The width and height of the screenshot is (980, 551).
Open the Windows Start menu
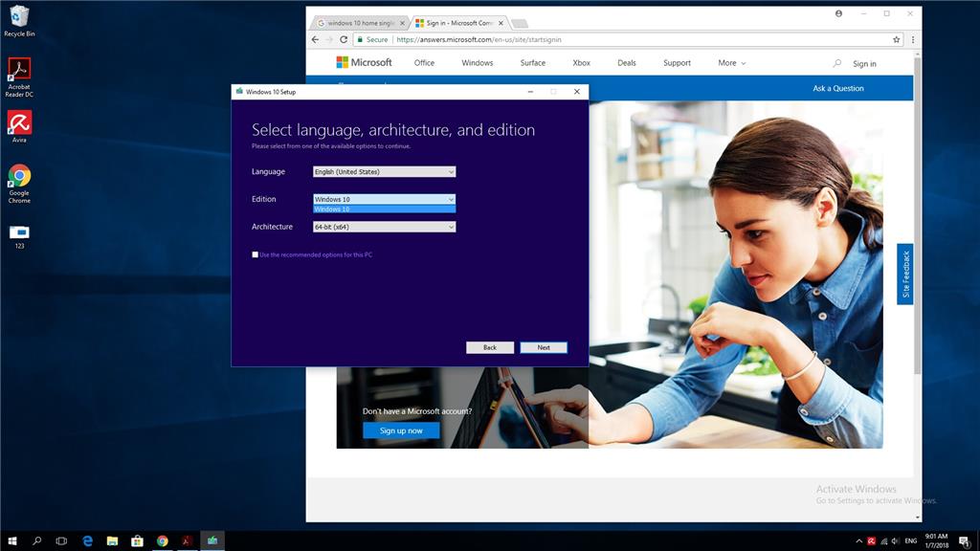11,540
